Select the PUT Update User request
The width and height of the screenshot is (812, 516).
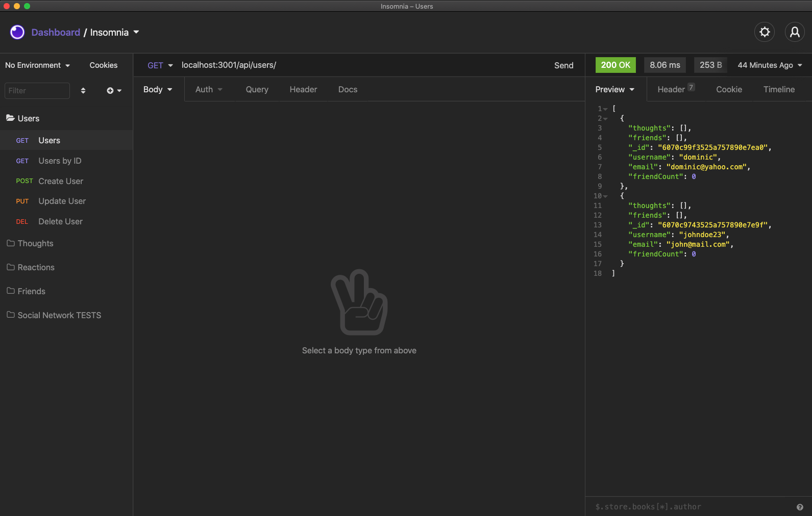66,201
